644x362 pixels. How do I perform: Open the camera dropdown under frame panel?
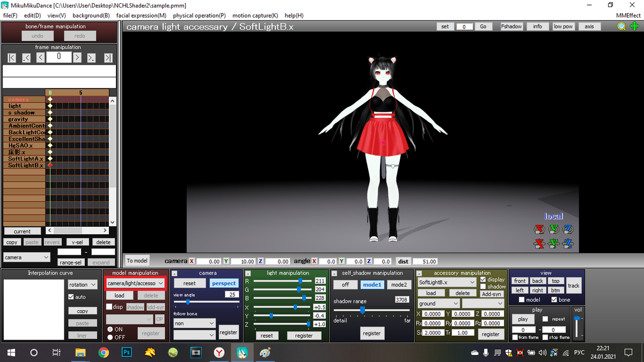[26, 257]
